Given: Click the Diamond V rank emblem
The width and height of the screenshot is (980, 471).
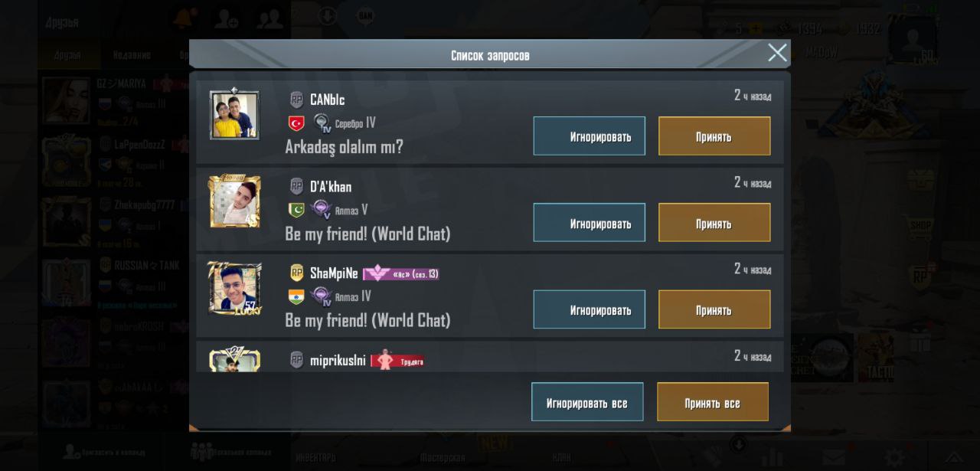Looking at the screenshot, I should pyautogui.click(x=322, y=210).
